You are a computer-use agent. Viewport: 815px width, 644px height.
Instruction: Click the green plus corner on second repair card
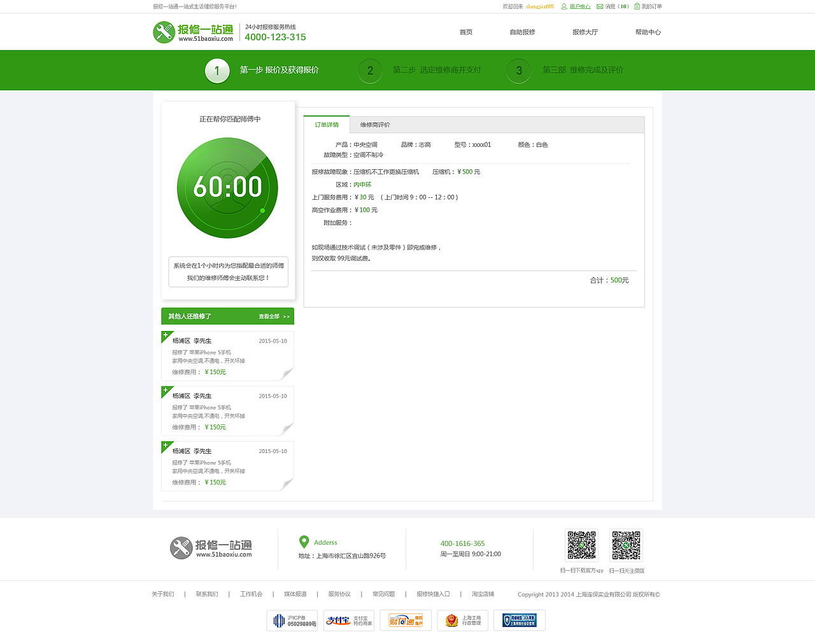(x=166, y=391)
